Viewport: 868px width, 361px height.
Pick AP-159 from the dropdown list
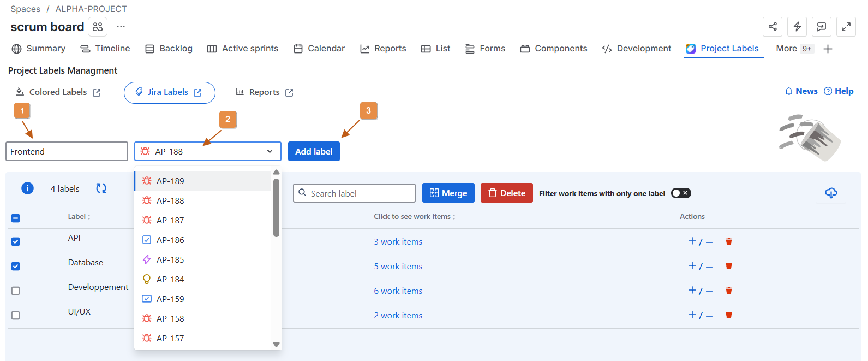pyautogui.click(x=203, y=299)
